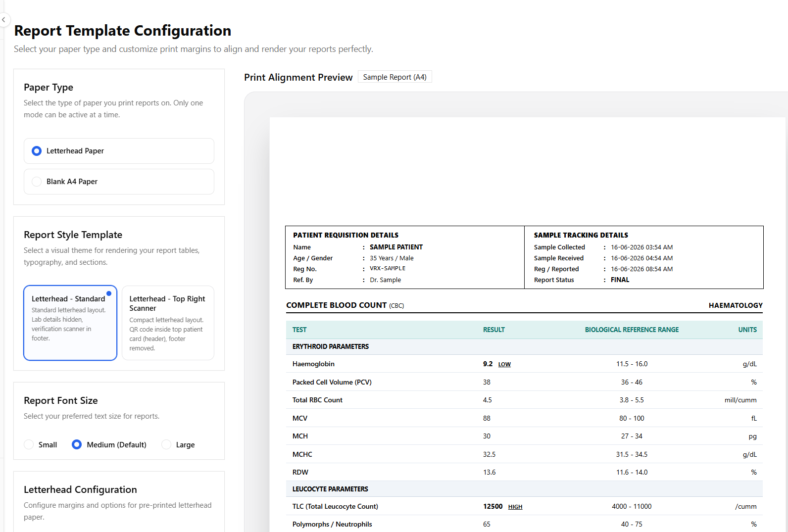Click the HIGH flag beside 12500
Viewport: 788px width, 532px height.
point(515,507)
